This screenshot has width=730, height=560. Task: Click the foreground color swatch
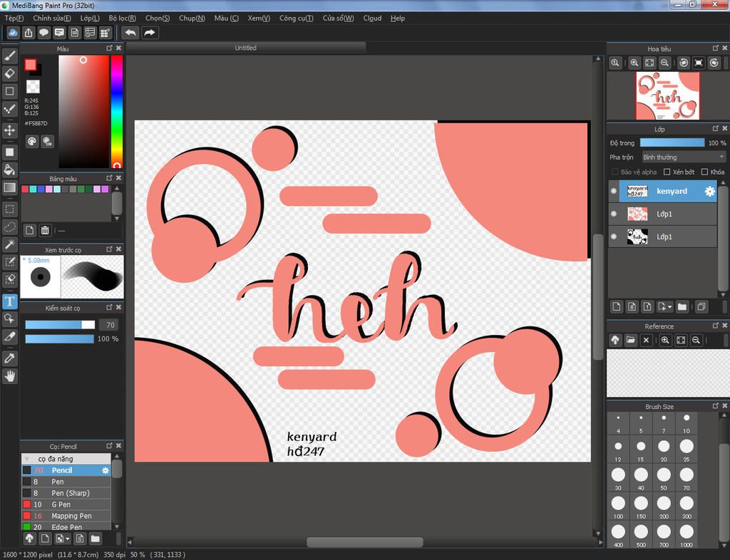pyautogui.click(x=30, y=65)
